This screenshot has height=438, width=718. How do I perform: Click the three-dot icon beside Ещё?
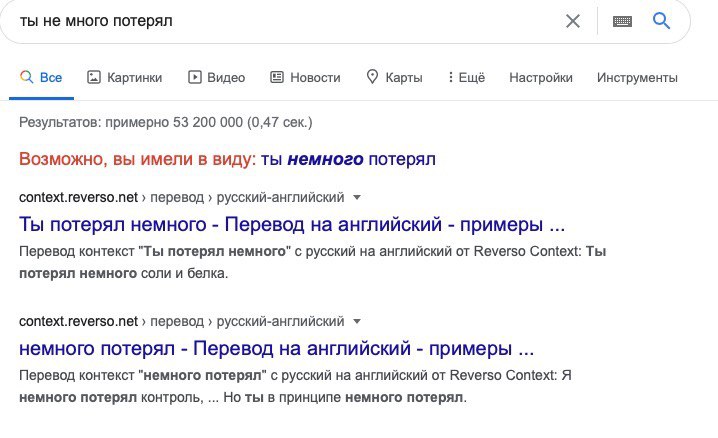(x=450, y=77)
